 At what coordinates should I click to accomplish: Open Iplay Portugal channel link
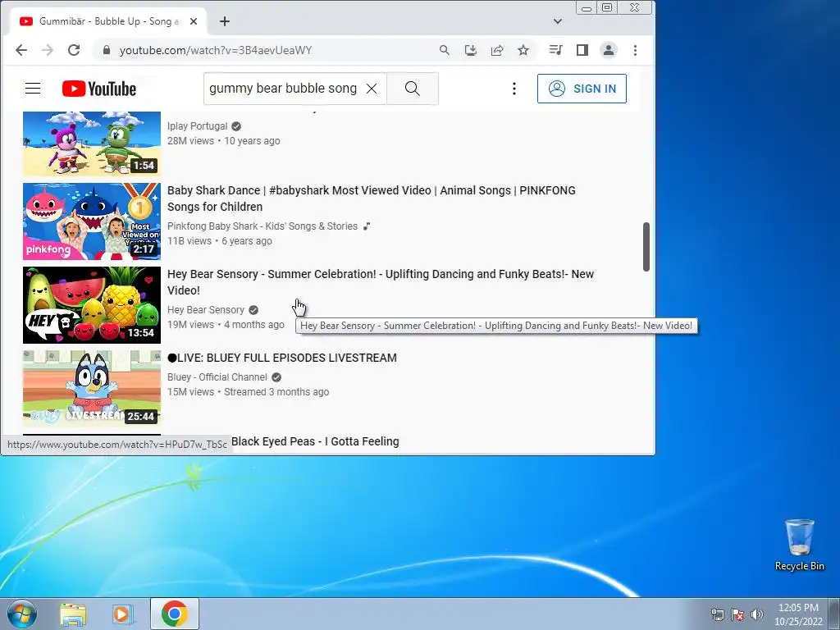point(197,126)
